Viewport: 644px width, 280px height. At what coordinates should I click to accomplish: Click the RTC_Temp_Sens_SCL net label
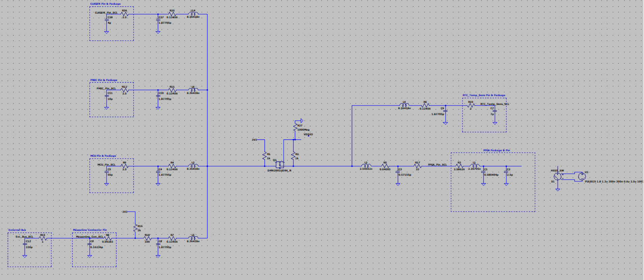tap(495, 104)
